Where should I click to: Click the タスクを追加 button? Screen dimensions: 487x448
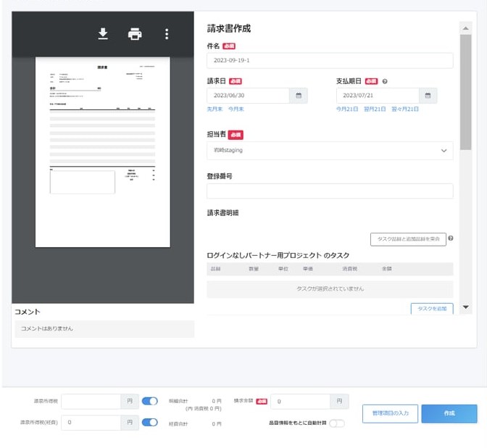point(431,309)
